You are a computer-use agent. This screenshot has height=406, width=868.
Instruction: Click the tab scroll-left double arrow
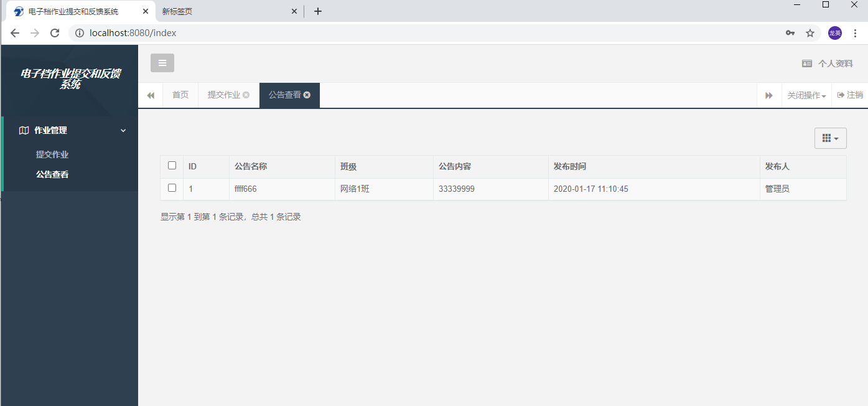point(151,95)
